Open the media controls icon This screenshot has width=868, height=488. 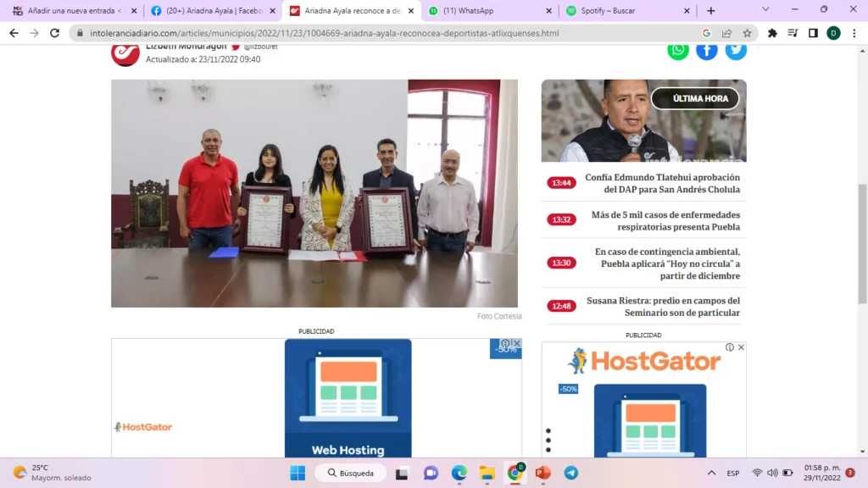(x=793, y=33)
